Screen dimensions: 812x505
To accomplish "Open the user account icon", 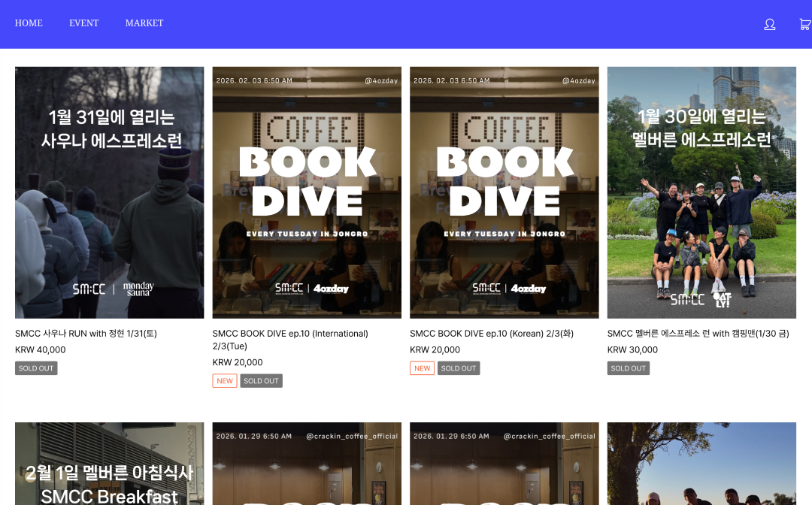I will 769,24.
